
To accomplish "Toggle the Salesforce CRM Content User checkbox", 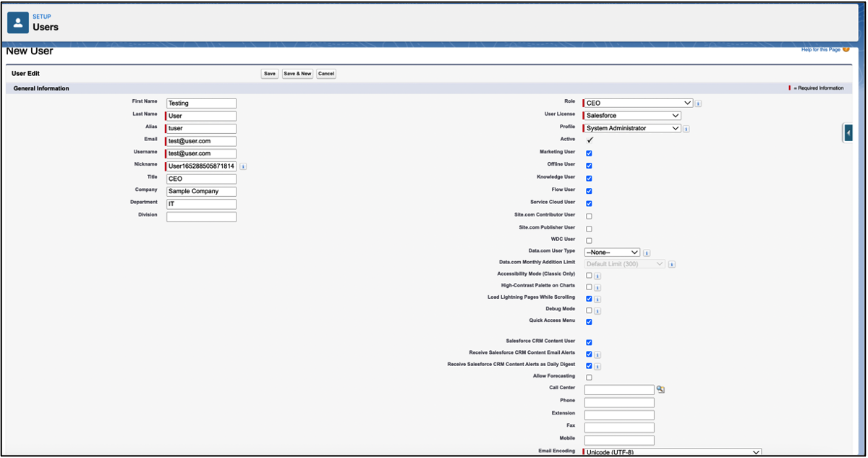I will click(589, 343).
